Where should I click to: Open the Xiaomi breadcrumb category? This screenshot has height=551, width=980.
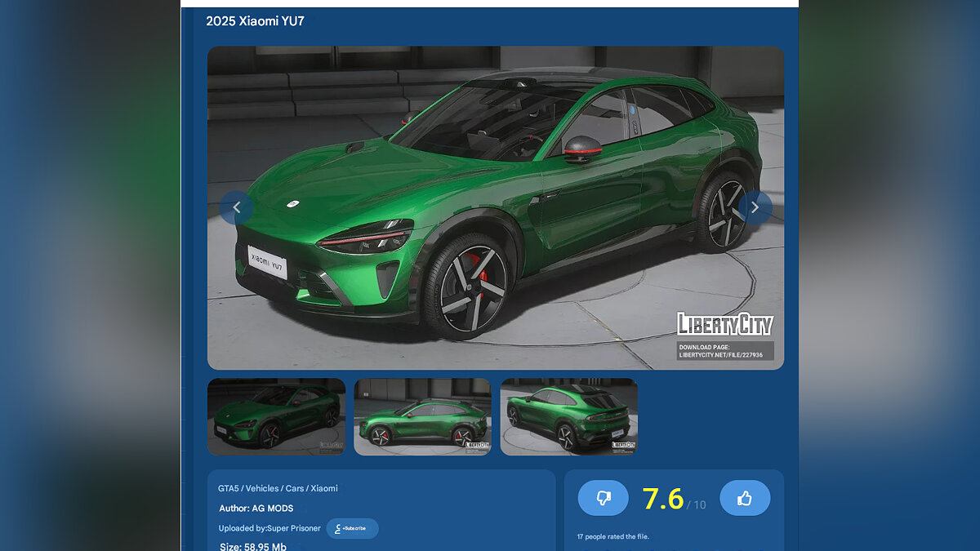(324, 488)
